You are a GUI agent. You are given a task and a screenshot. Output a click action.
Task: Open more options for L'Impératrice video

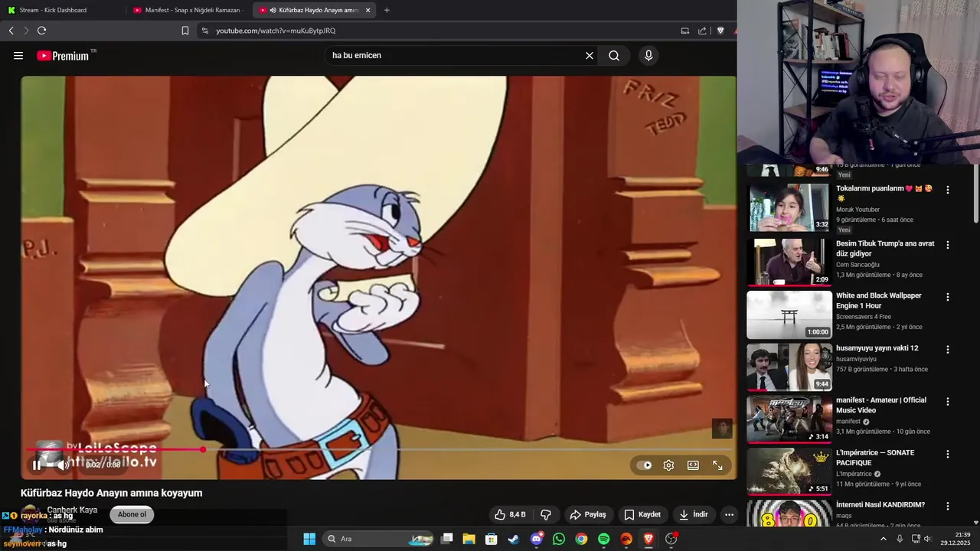948,454
